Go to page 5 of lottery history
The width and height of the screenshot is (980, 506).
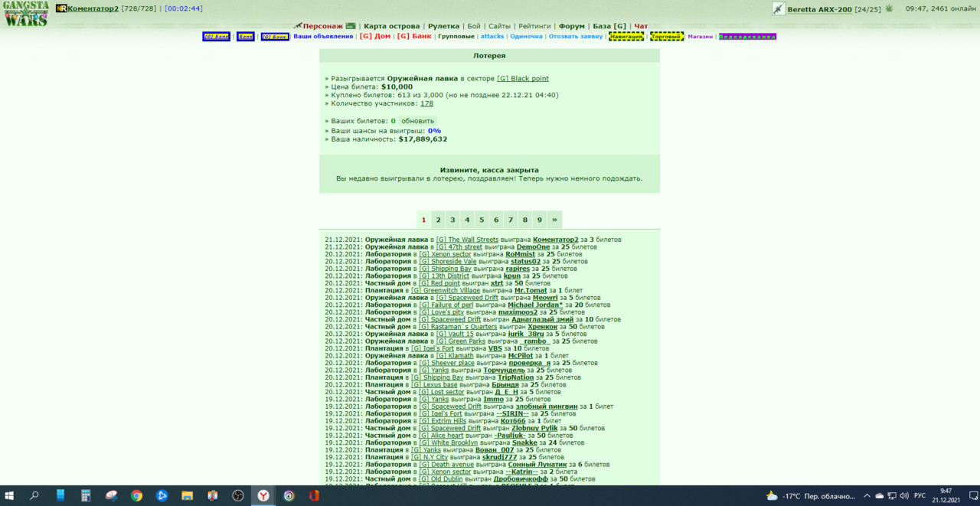482,220
